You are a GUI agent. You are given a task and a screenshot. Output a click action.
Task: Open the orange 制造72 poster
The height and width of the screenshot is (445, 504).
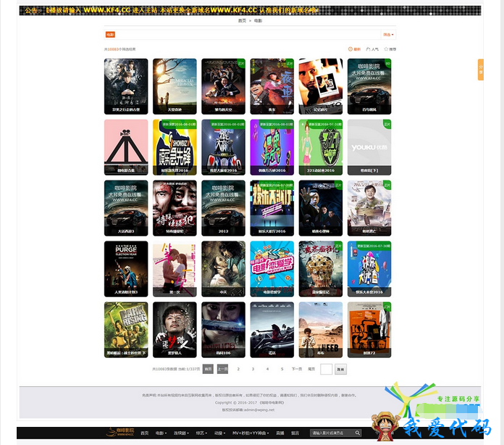pyautogui.click(x=369, y=330)
